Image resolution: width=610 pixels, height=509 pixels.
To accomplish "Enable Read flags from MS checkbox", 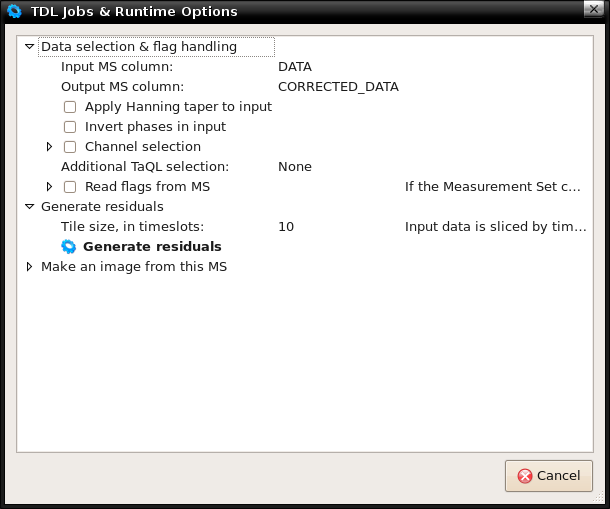I will (70, 187).
